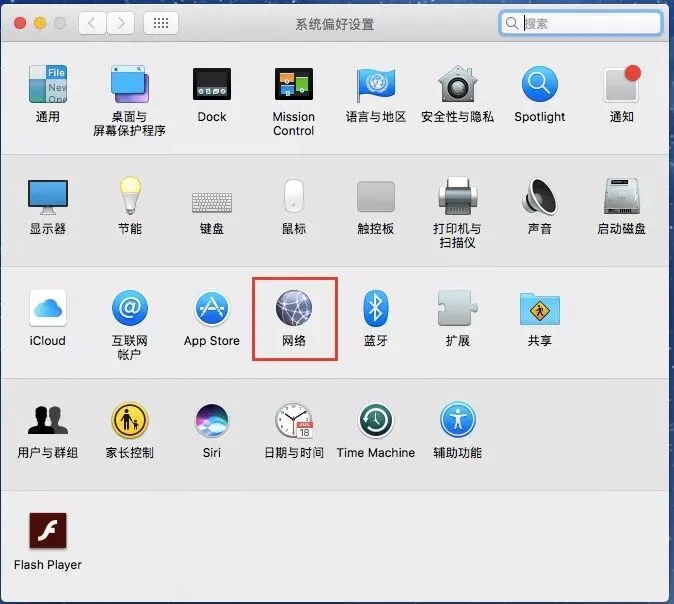Click the show-all grid button
This screenshot has width=674, height=604.
[x=161, y=23]
